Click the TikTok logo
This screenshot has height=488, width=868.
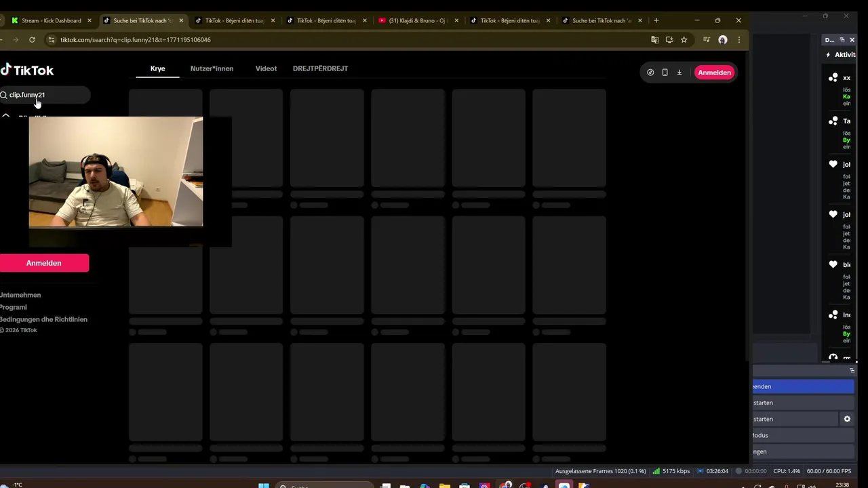pos(27,70)
